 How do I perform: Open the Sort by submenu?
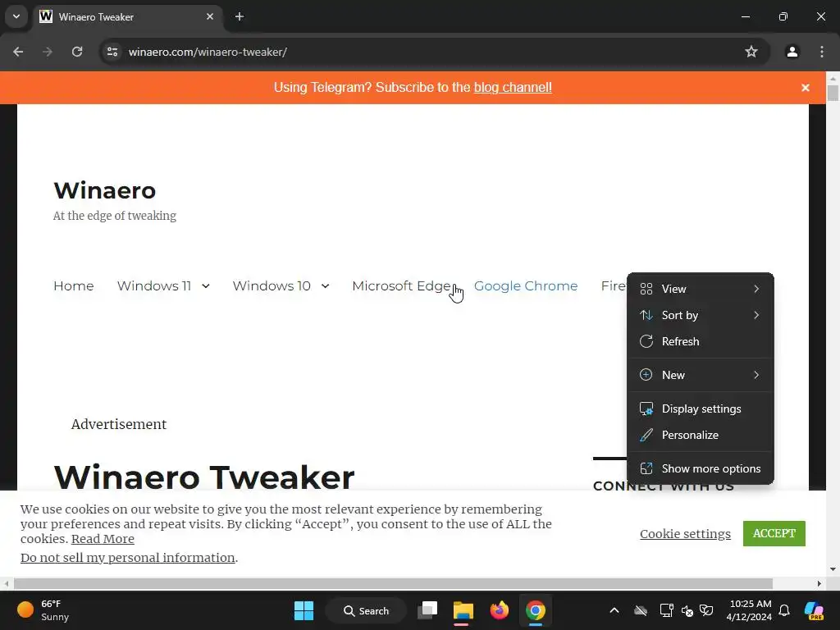(x=701, y=315)
